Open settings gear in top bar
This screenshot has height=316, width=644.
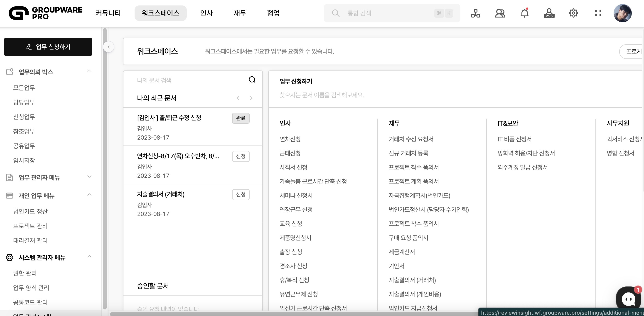click(x=573, y=13)
